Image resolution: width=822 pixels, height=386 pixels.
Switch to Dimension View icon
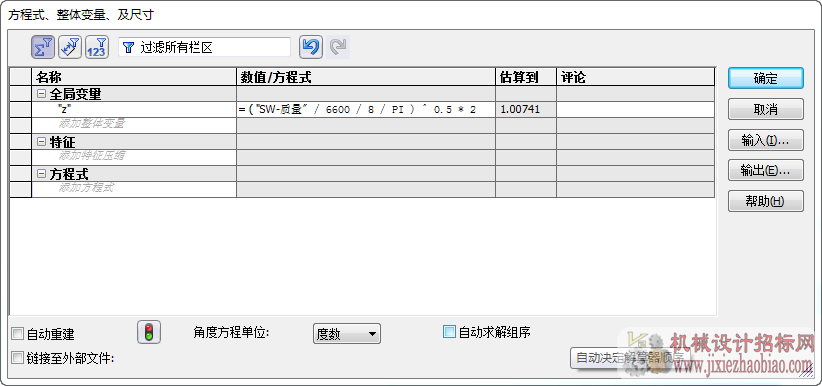[x=70, y=47]
